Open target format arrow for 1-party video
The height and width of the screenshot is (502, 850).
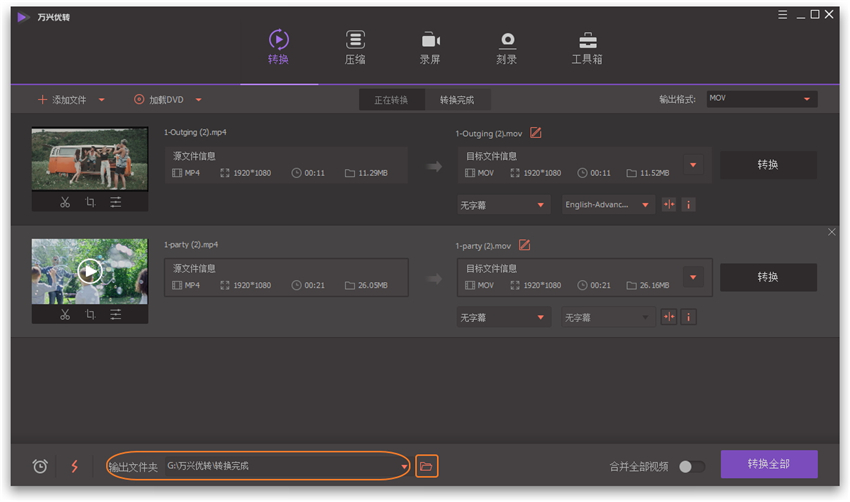693,277
